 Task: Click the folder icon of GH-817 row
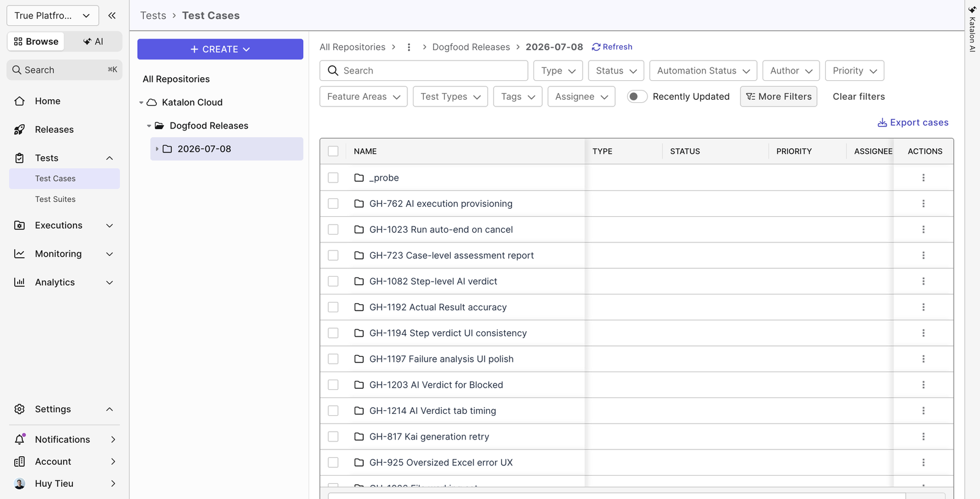360,437
